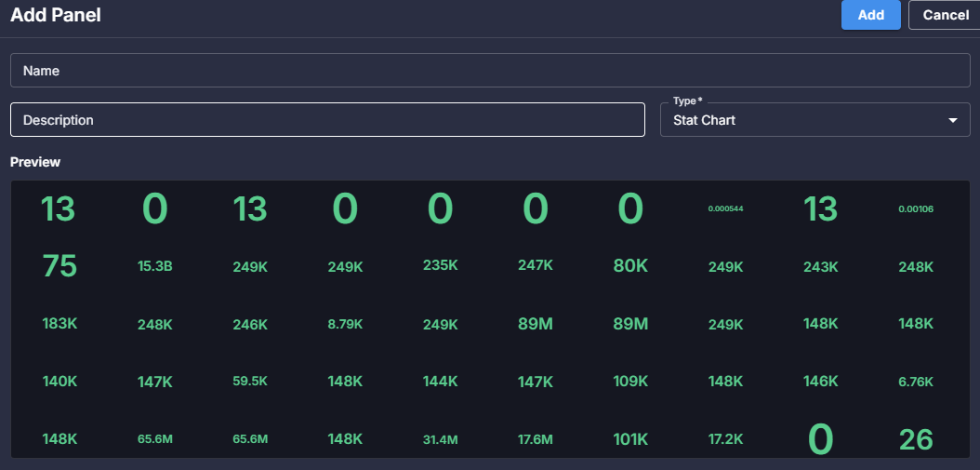The image size is (980, 470).
Task: Click the blue Add button
Action: pyautogui.click(x=870, y=15)
